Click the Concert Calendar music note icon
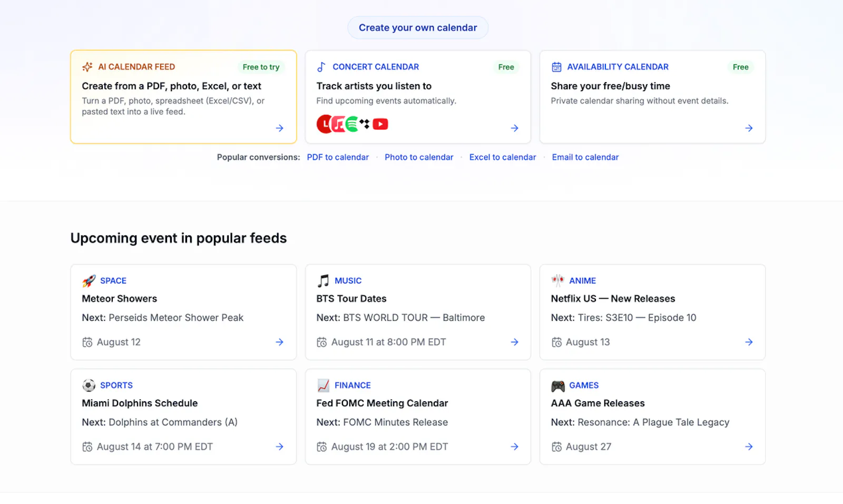843x504 pixels. tap(321, 67)
